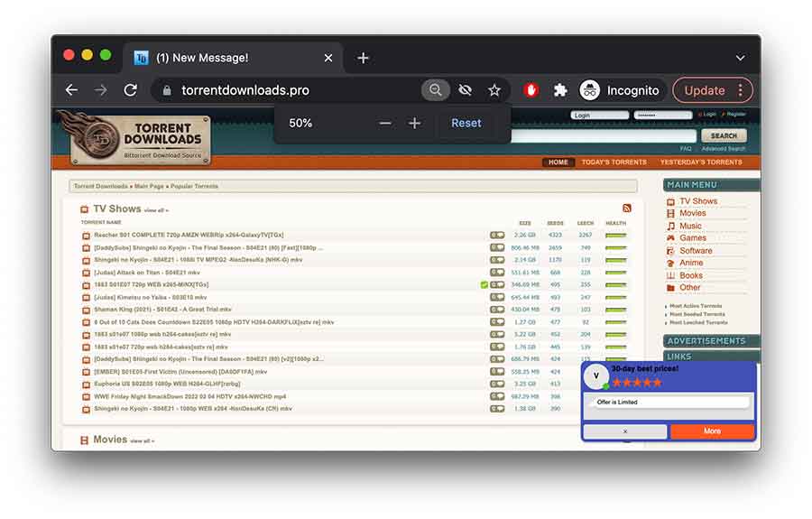This screenshot has width=812, height=519.
Task: Open Games in Main Menu
Action: pyautogui.click(x=693, y=237)
